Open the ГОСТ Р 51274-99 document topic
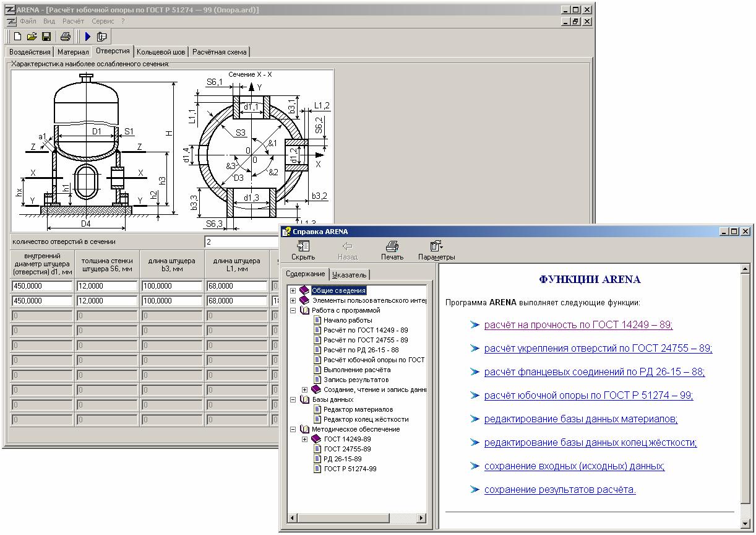The height and width of the screenshot is (535, 756). [x=350, y=469]
